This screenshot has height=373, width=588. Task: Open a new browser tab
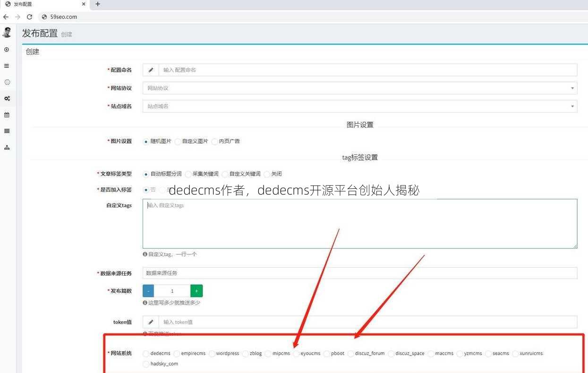[x=98, y=4]
